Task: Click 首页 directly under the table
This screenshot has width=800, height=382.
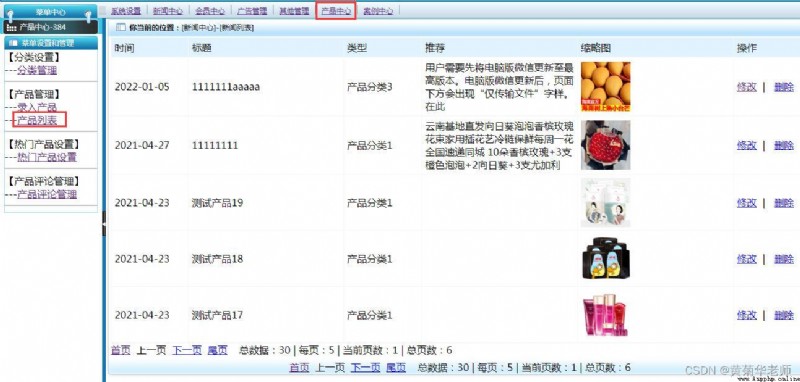Action: (x=121, y=350)
